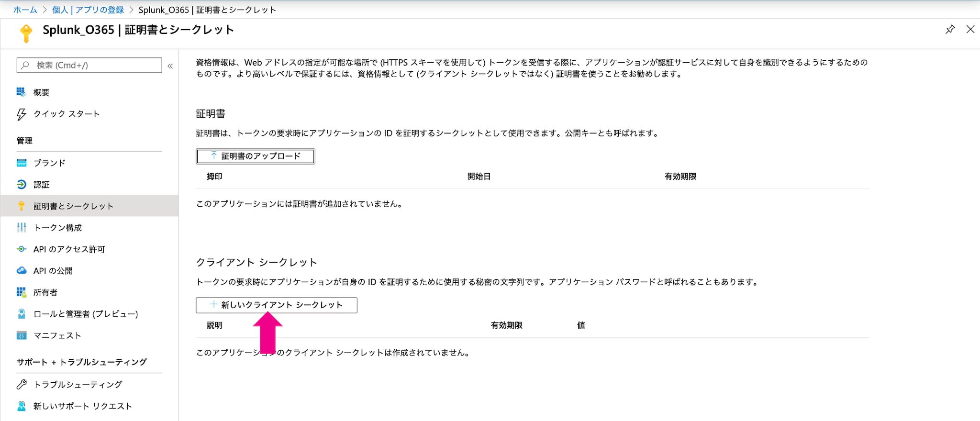Click the manifest (マニフェスト) icon
The image size is (980, 421).
[22, 335]
